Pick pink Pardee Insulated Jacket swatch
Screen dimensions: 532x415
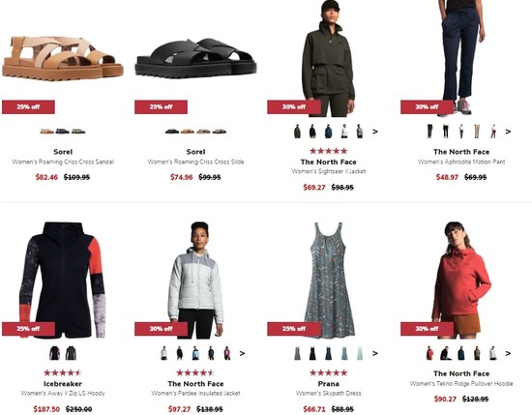pyautogui.click(x=227, y=353)
